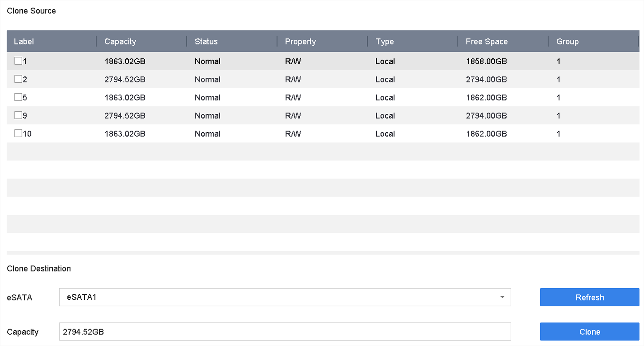Click the Label column header
This screenshot has width=644, height=346.
coord(24,41)
